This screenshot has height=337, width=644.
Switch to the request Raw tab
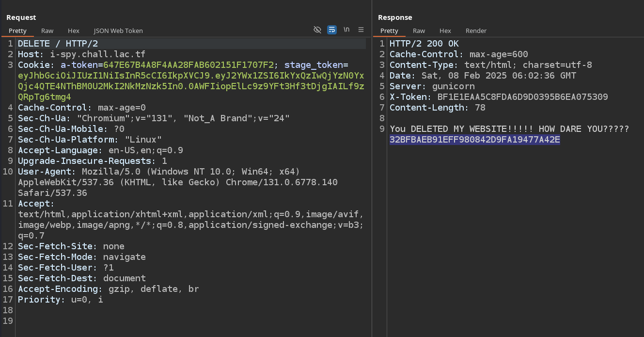click(47, 31)
